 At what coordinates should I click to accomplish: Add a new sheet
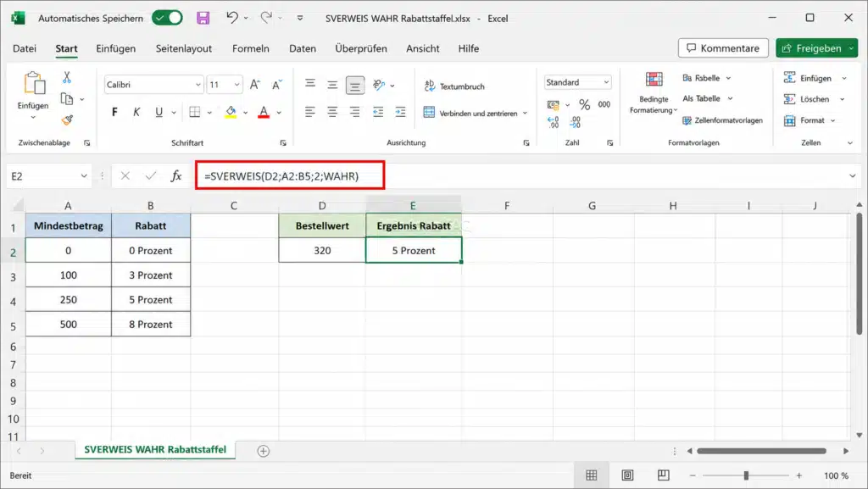click(264, 452)
